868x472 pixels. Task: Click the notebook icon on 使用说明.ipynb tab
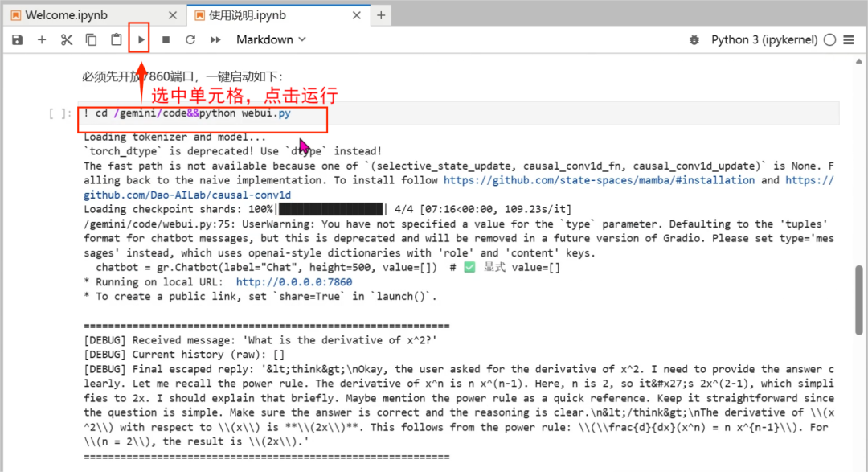point(200,15)
